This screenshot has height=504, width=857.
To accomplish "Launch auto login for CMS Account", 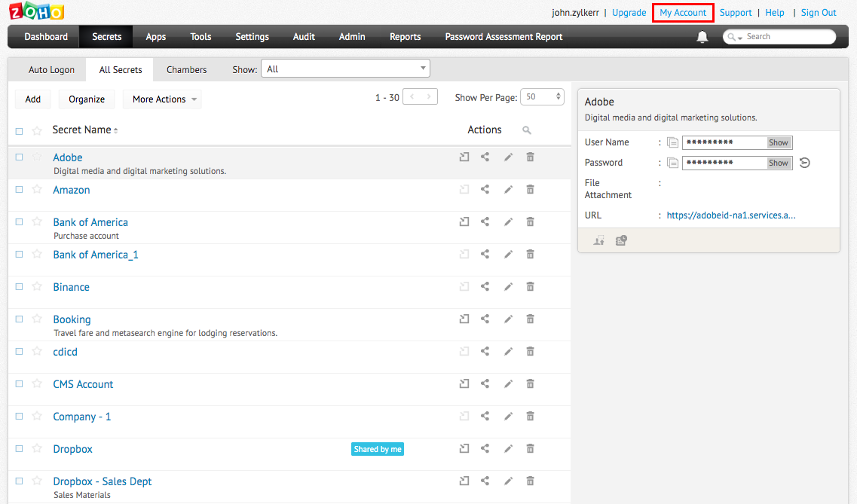I will tap(464, 384).
